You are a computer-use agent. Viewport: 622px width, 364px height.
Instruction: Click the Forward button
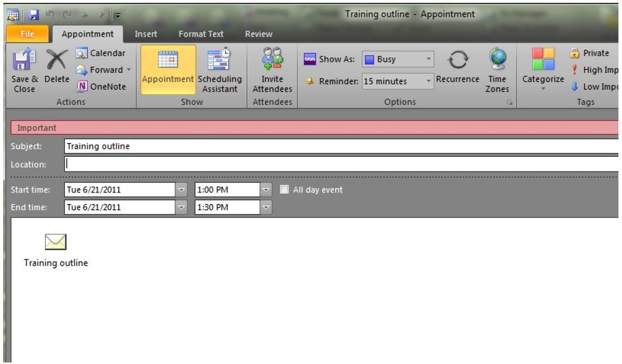pyautogui.click(x=102, y=70)
